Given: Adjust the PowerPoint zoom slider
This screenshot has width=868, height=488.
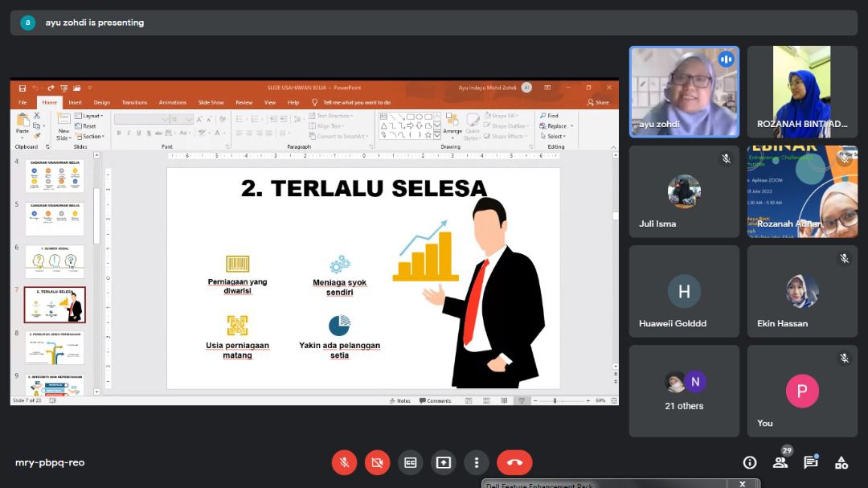Looking at the screenshot, I should point(555,400).
